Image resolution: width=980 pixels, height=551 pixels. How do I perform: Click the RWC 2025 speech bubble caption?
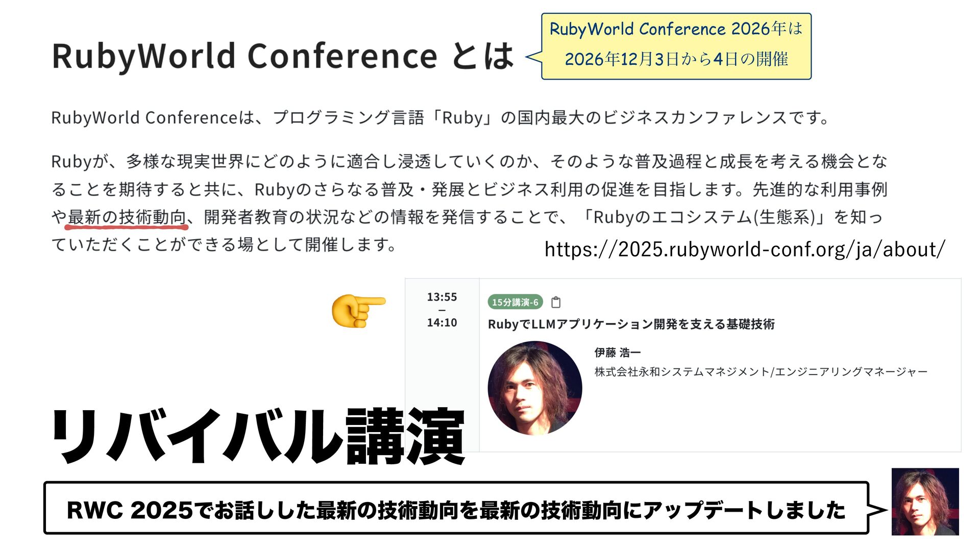[455, 510]
